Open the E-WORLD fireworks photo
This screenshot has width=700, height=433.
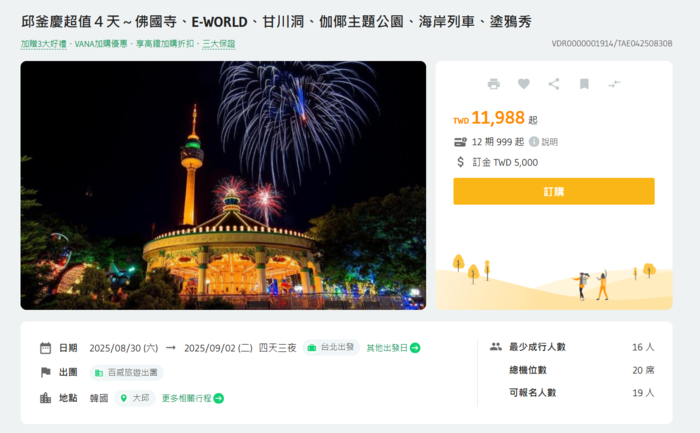[x=223, y=185]
